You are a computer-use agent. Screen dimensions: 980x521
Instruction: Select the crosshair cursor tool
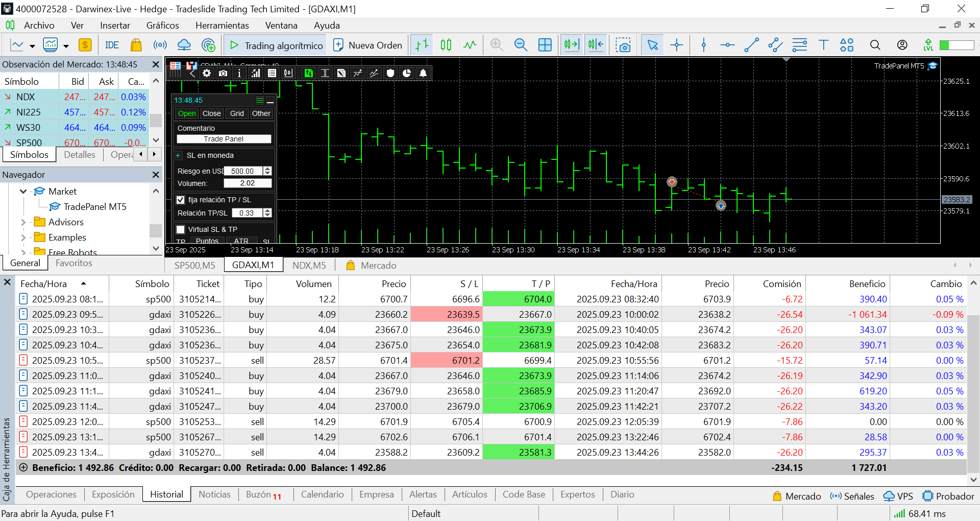point(677,45)
